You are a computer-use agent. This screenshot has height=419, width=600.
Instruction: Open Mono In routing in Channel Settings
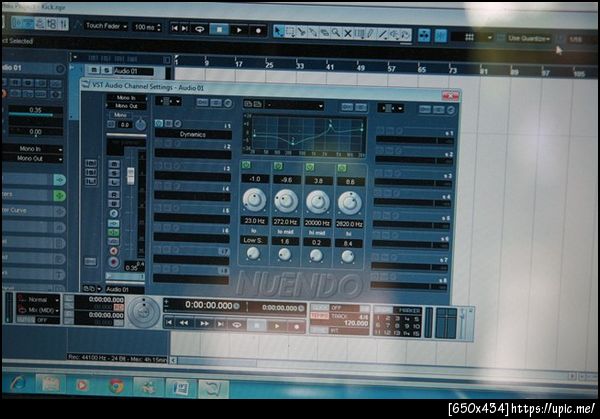point(126,98)
